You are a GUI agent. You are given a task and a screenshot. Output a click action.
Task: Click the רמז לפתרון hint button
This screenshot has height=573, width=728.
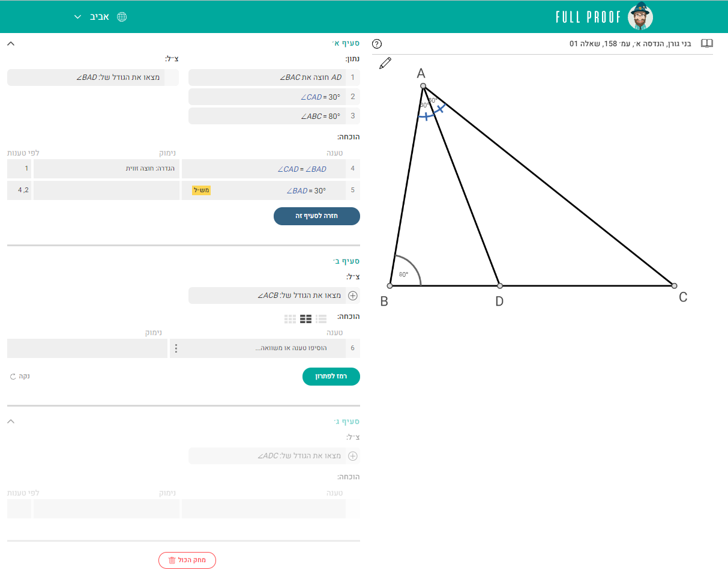point(331,377)
